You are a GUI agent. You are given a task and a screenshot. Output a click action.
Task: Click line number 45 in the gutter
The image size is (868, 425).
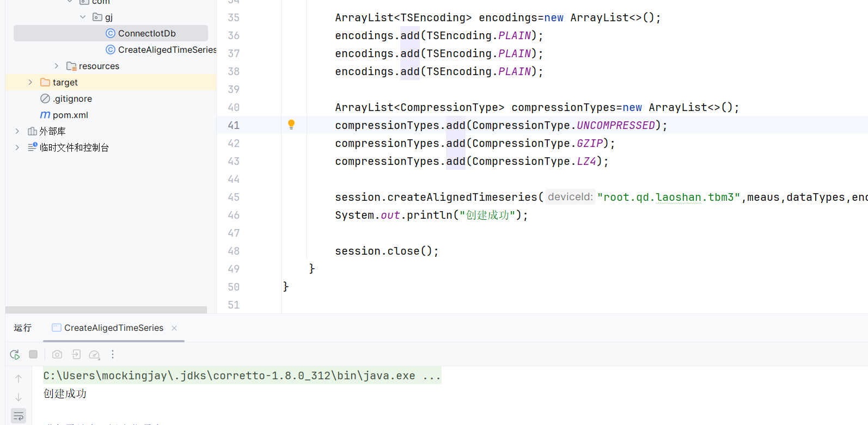[x=234, y=197]
